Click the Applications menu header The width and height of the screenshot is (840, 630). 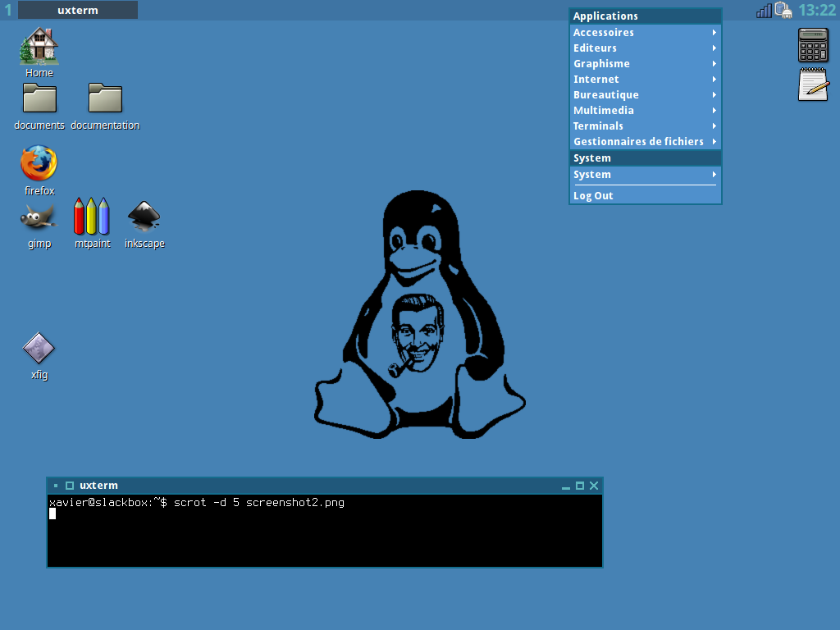(645, 16)
